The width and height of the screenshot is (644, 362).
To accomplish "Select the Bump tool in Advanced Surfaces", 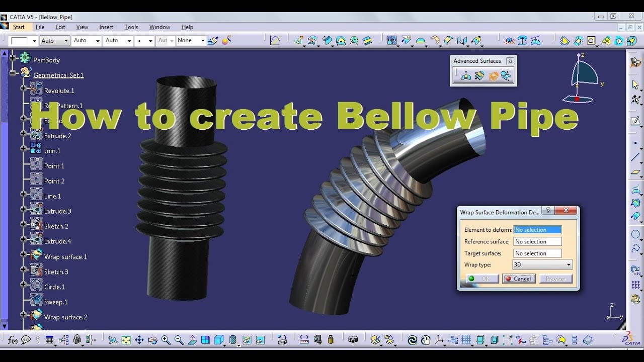I will (x=466, y=76).
